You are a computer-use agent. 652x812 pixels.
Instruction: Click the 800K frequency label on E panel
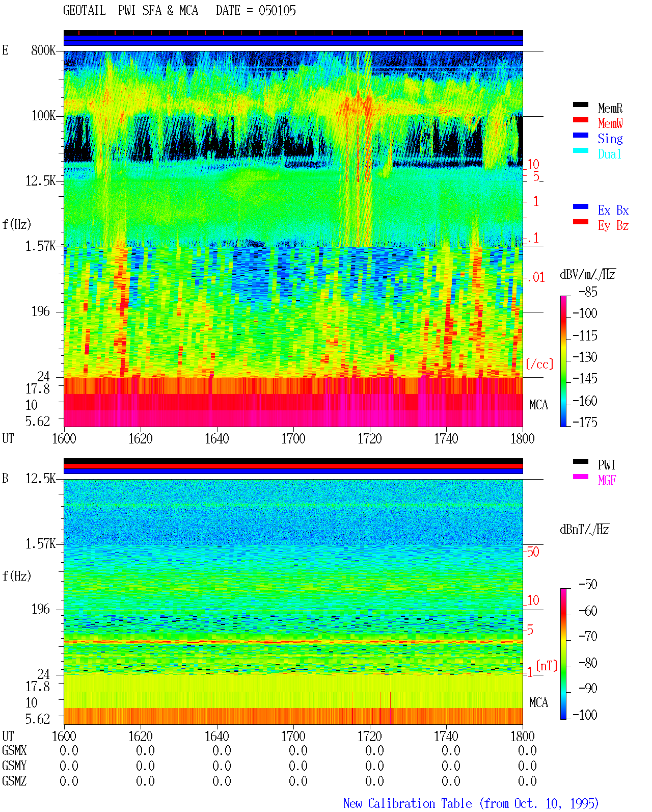pos(43,50)
